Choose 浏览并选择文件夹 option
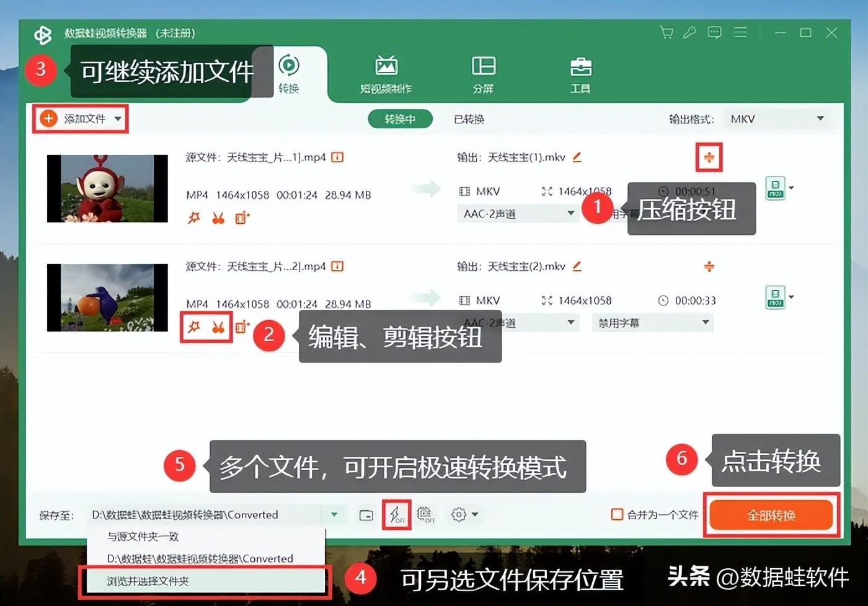Screen dimensions: 868x606 (206, 581)
